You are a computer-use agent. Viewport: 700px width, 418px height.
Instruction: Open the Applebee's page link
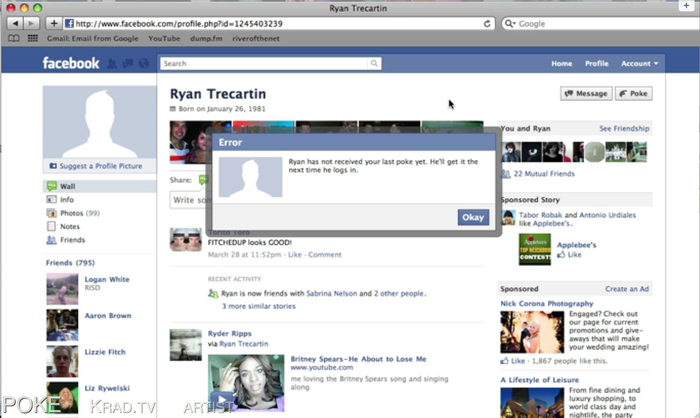(x=576, y=245)
